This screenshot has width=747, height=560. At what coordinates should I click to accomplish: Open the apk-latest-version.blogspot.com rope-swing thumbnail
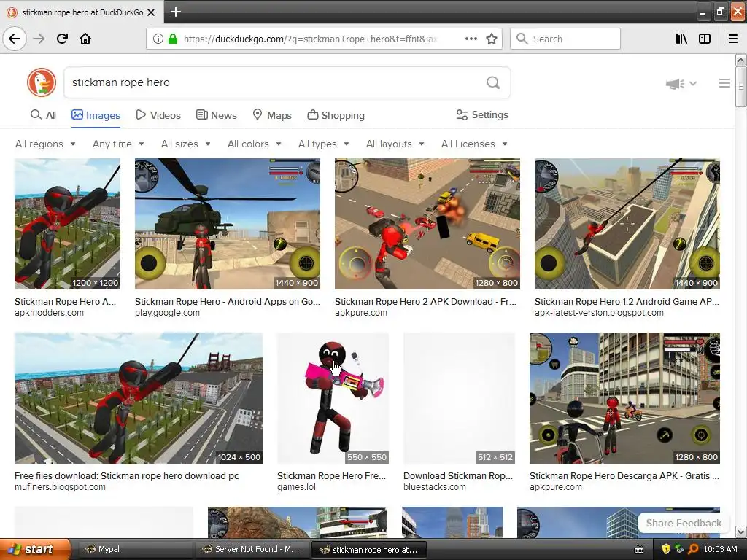tap(627, 224)
